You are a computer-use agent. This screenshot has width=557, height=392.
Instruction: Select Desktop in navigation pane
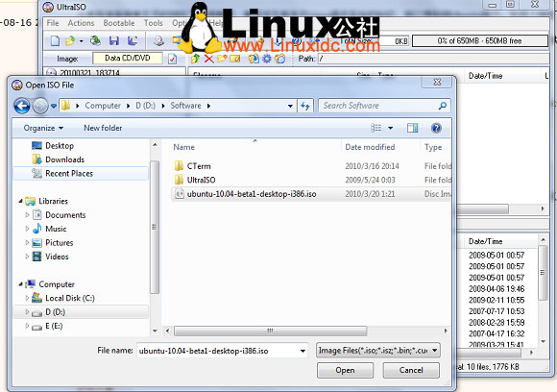tap(60, 146)
